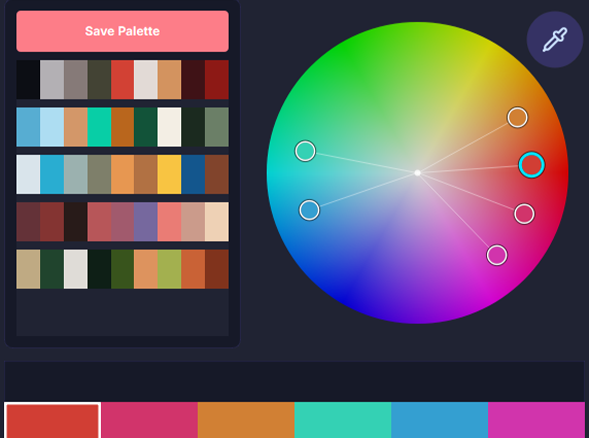This screenshot has width=589, height=438.
Task: Choose the crimson pink swatch in the bottom bar
Action: [x=150, y=420]
